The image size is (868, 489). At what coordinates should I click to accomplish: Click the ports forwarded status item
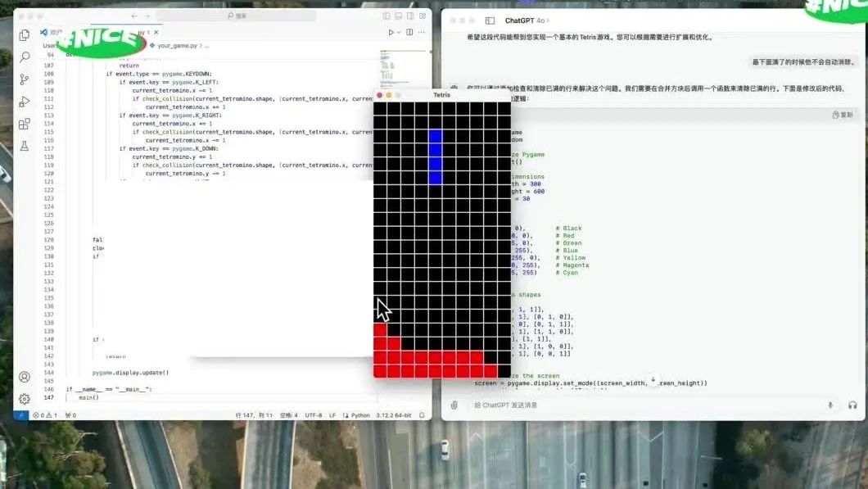point(71,414)
